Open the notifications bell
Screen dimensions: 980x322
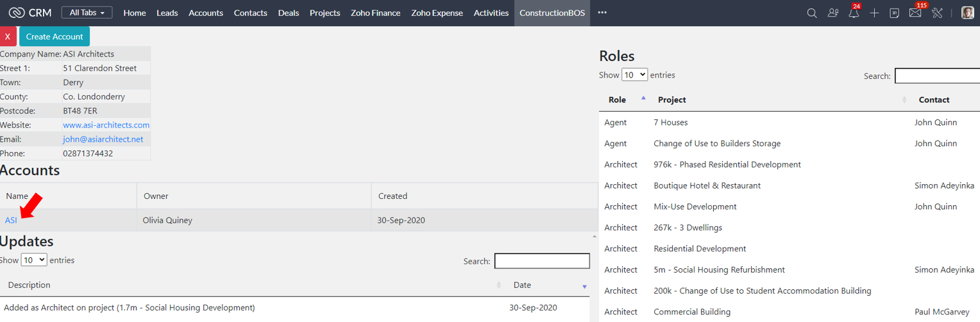tap(854, 13)
